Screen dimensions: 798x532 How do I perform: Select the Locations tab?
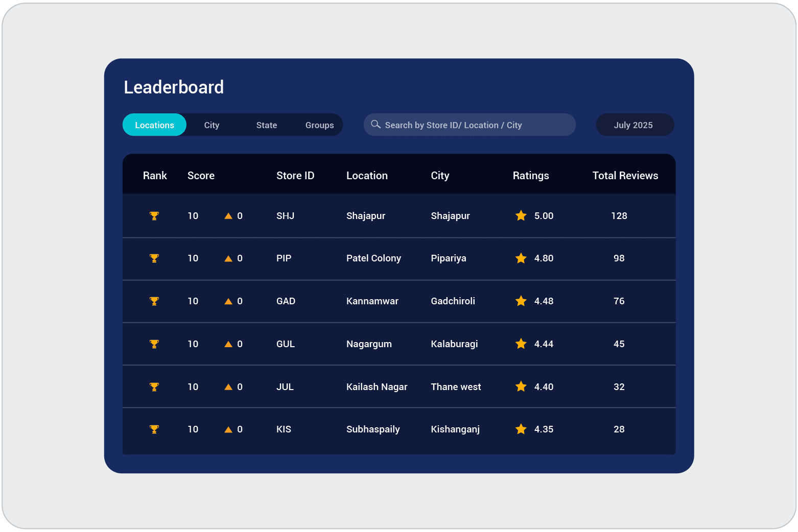point(154,125)
